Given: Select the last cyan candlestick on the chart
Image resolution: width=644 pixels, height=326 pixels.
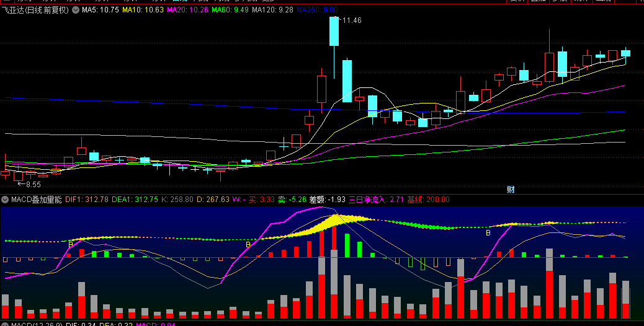Looking at the screenshot, I should click(x=625, y=53).
